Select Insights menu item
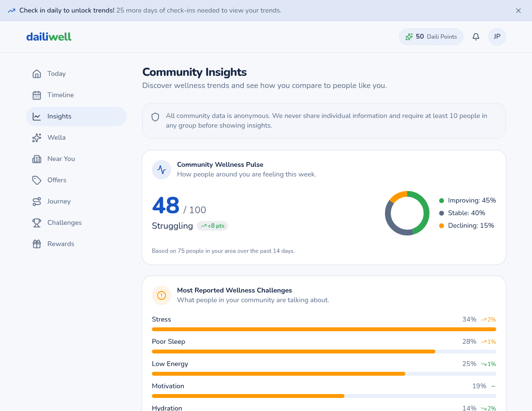This screenshot has width=532, height=411. (76, 117)
